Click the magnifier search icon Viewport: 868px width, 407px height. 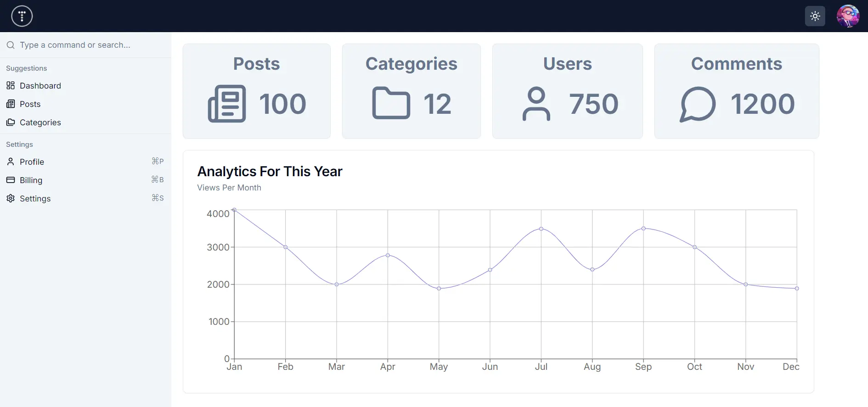[11, 45]
